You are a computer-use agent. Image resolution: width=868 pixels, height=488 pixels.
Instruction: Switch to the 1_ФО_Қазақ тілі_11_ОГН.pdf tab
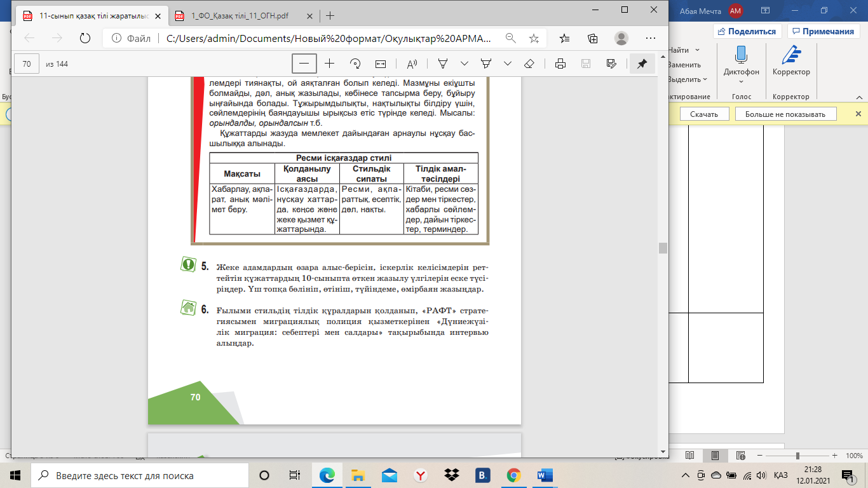pos(240,16)
